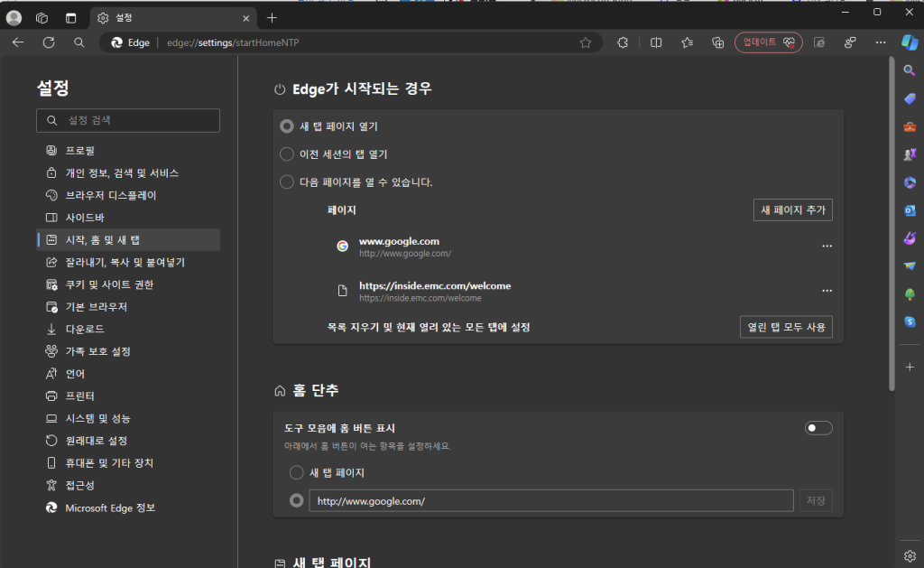This screenshot has width=924, height=568.
Task: Open the 접근성 settings section
Action: point(128,486)
